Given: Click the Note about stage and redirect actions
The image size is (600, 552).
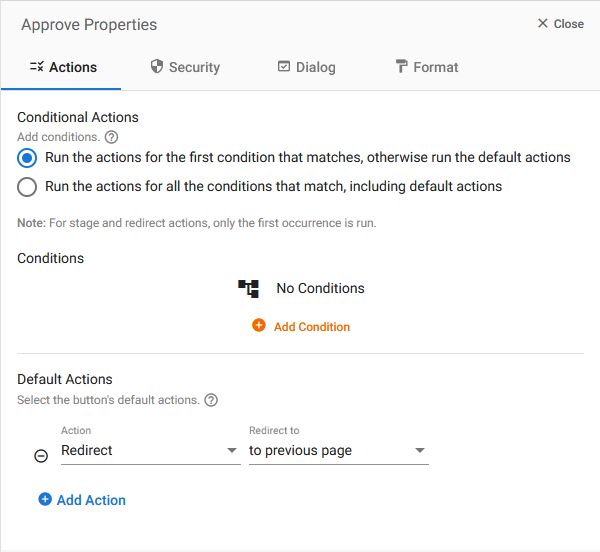Looking at the screenshot, I should [197, 223].
